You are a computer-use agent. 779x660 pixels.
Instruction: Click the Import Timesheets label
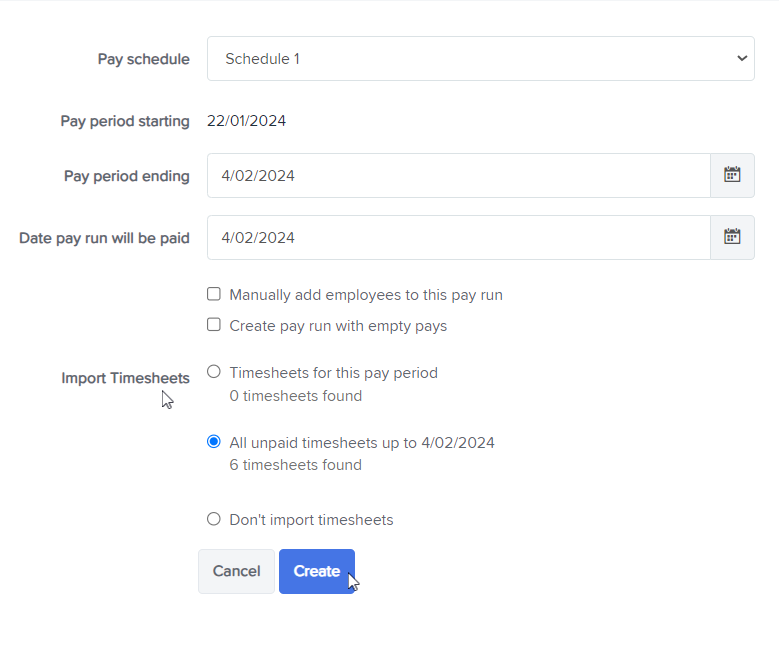click(125, 378)
